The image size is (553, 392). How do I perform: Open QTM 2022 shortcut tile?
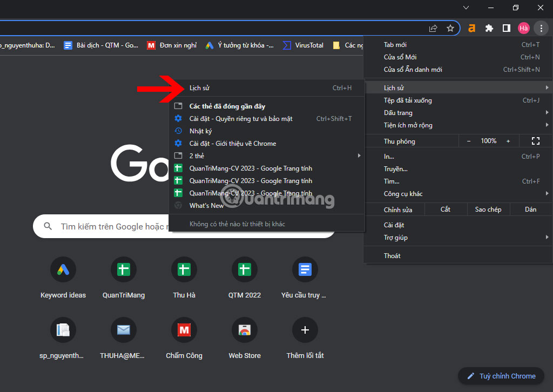245,279
